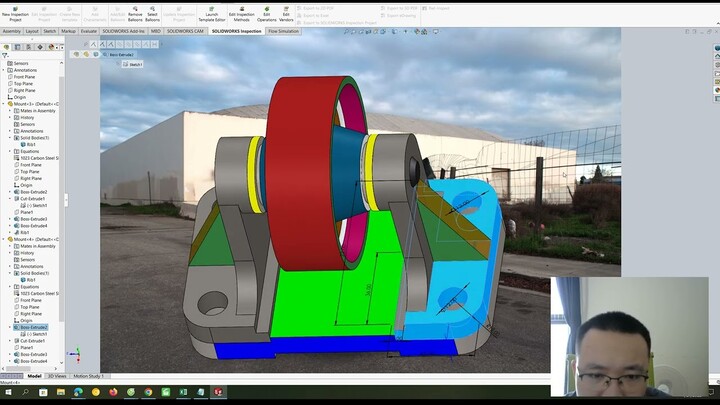Open the Edit Vendors tool
The image size is (720, 405).
[x=286, y=14]
